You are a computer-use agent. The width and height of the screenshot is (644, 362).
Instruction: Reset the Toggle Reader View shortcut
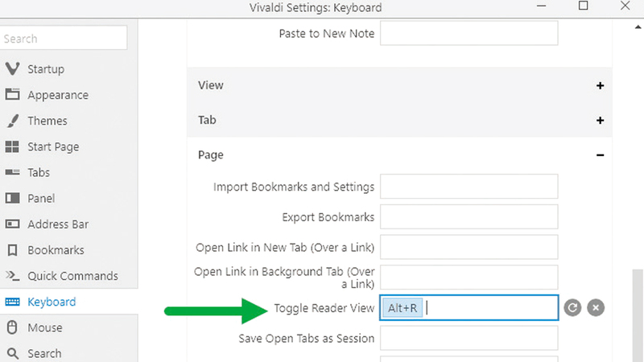(x=572, y=307)
